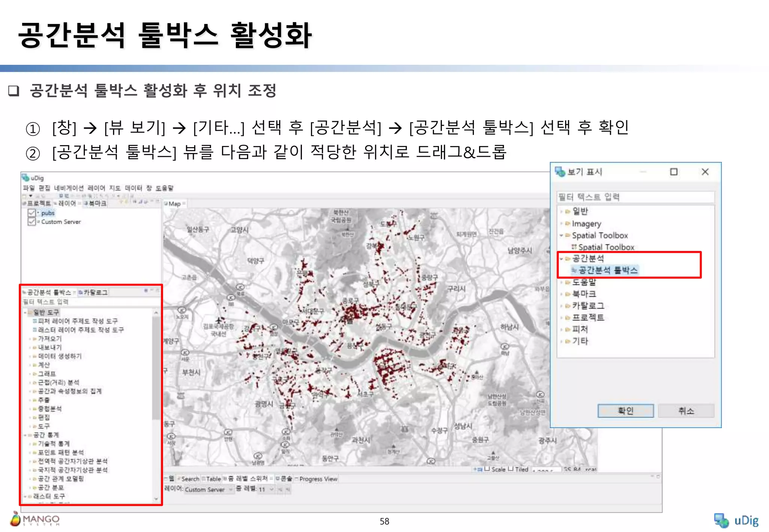This screenshot has width=769, height=532.
Task: Switch to the Search tab below map
Action: (x=188, y=479)
